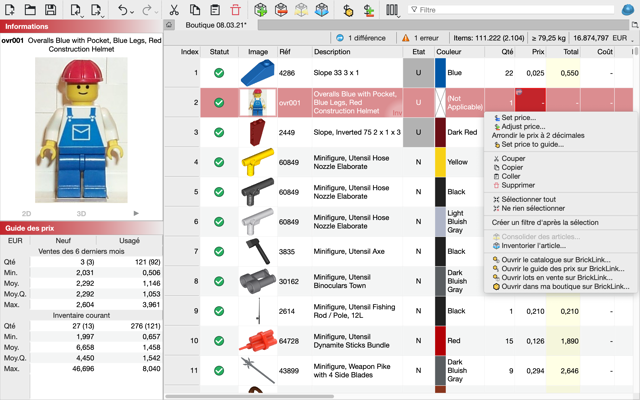Create a new document with toolbar icon
640x400 pixels.
point(9,9)
